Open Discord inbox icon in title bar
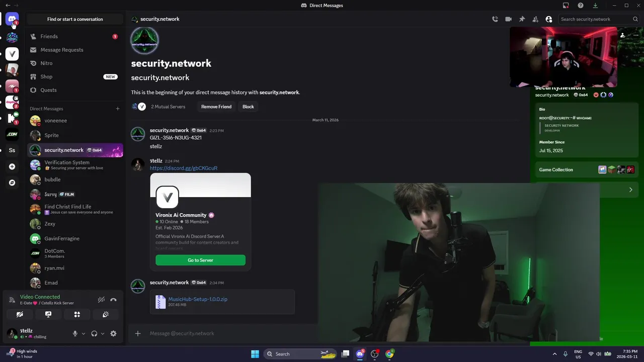The width and height of the screenshot is (644, 362). tap(566, 6)
